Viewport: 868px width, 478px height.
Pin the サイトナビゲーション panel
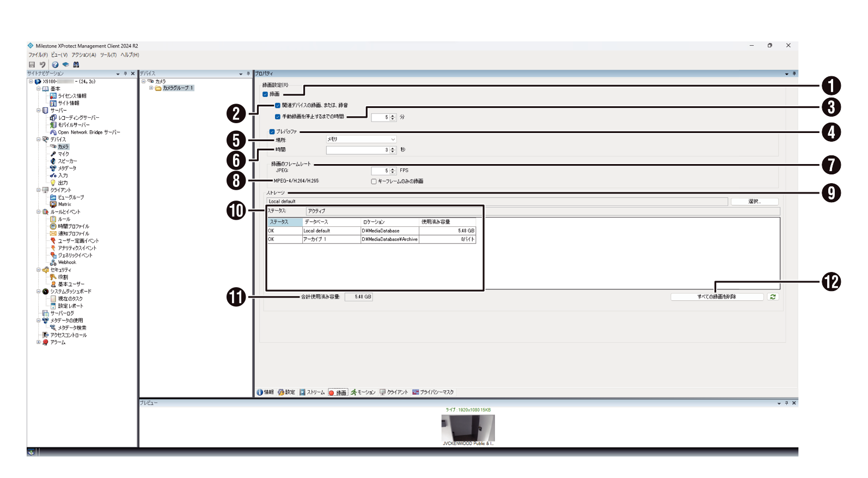[125, 74]
